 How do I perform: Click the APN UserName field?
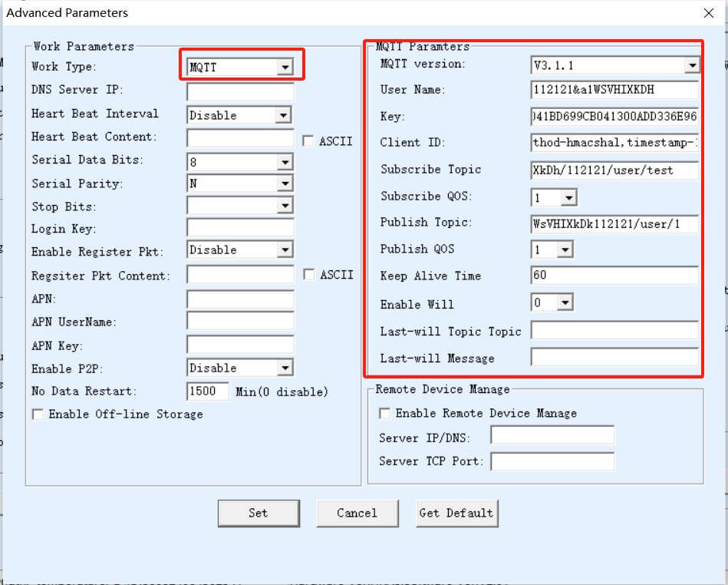241,321
